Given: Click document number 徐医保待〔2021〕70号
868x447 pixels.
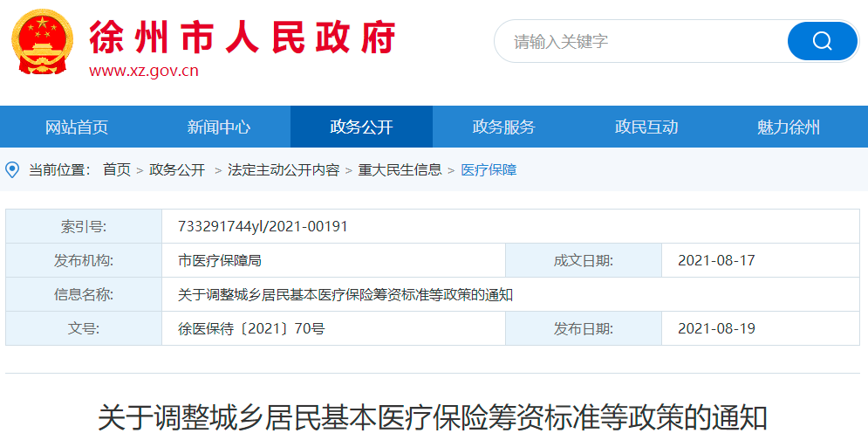Looking at the screenshot, I should 251,328.
